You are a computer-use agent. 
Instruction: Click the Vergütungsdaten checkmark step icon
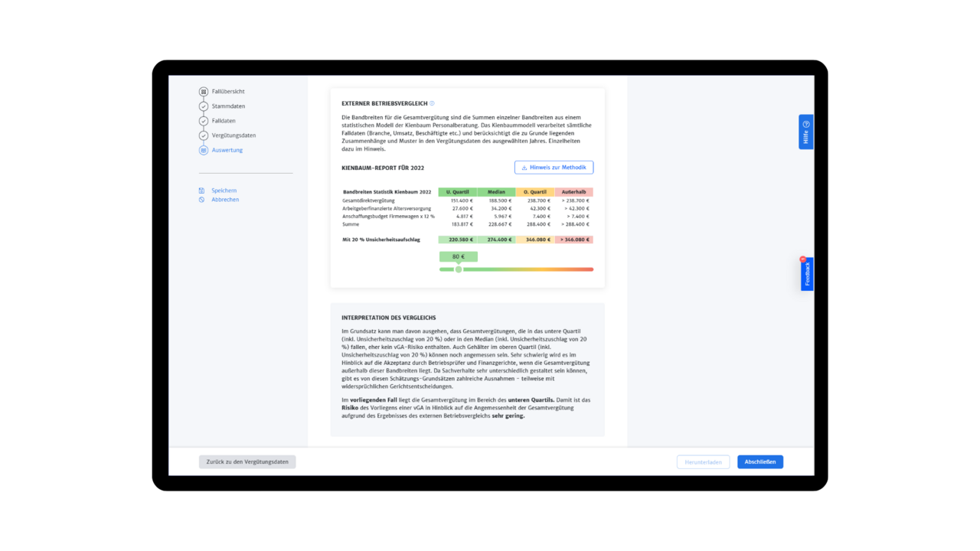pyautogui.click(x=204, y=135)
